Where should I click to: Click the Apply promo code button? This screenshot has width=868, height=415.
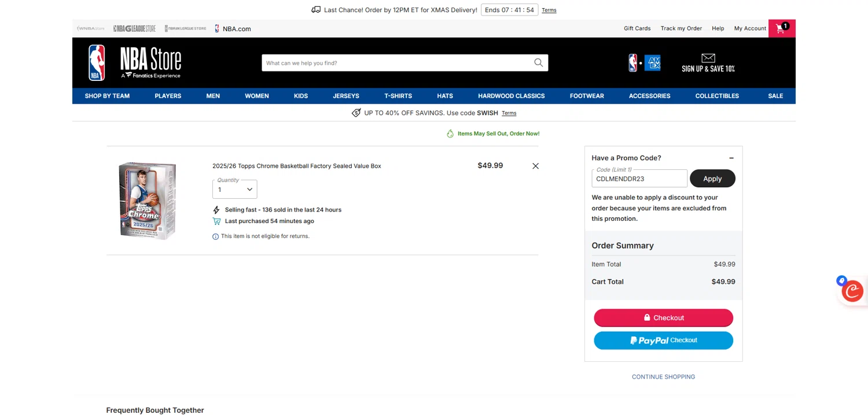point(712,179)
